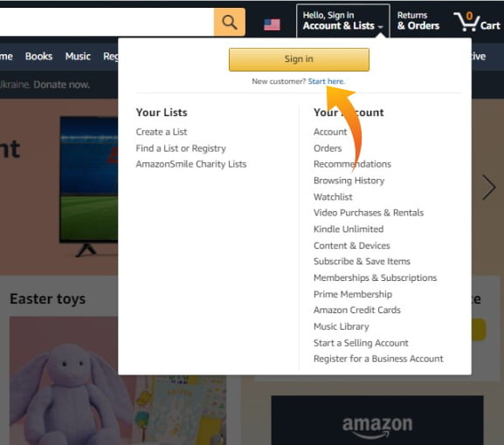Open Prime Membership
Screen dimensions: 504x445
353,294
